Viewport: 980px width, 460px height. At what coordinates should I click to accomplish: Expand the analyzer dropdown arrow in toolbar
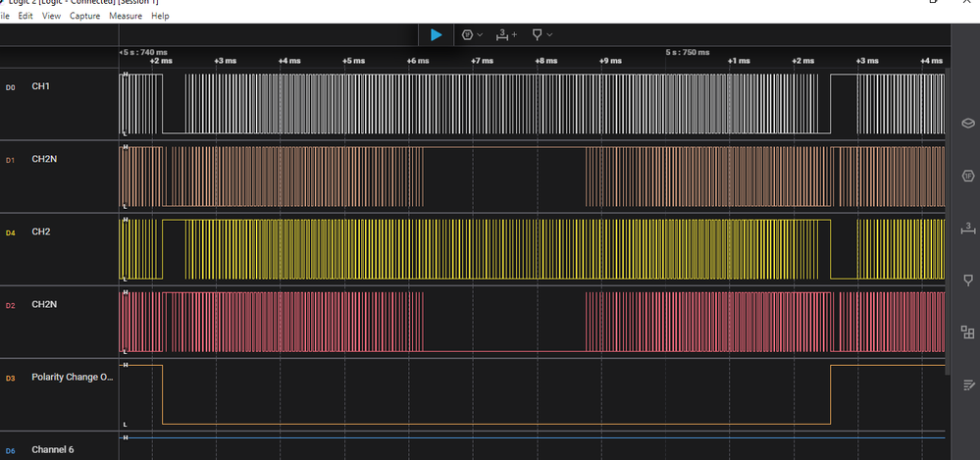[480, 35]
